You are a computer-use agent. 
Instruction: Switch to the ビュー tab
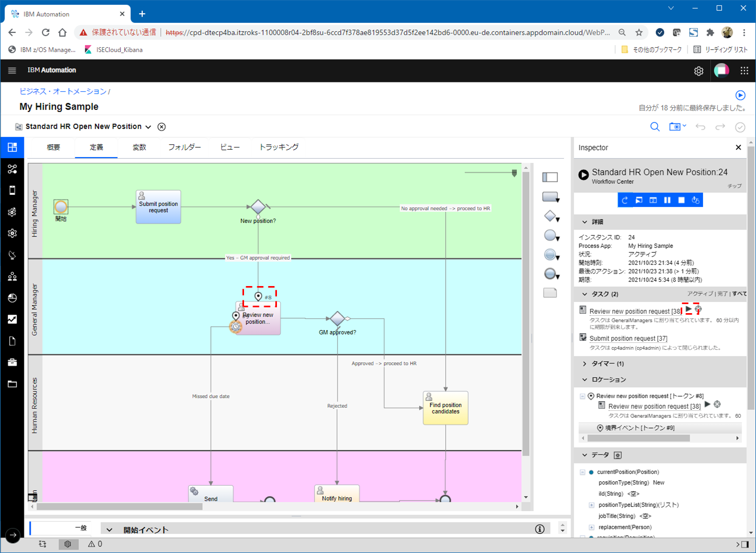(x=230, y=148)
